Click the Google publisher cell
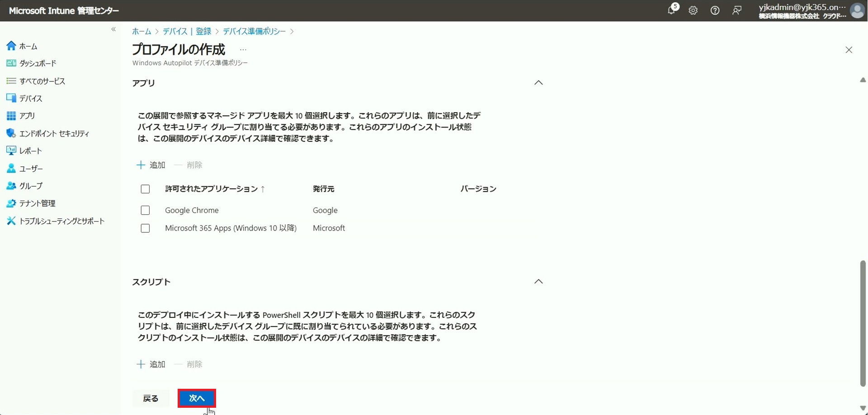This screenshot has width=868, height=415. coord(325,210)
